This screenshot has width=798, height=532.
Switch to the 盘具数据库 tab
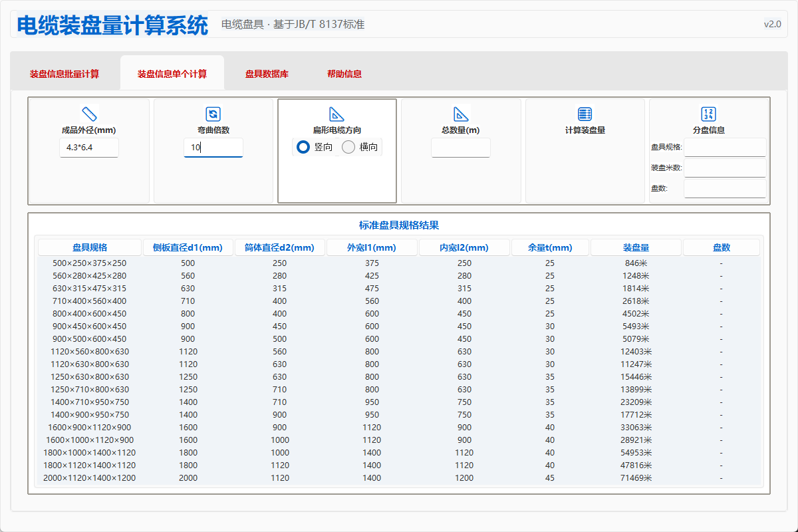point(267,74)
